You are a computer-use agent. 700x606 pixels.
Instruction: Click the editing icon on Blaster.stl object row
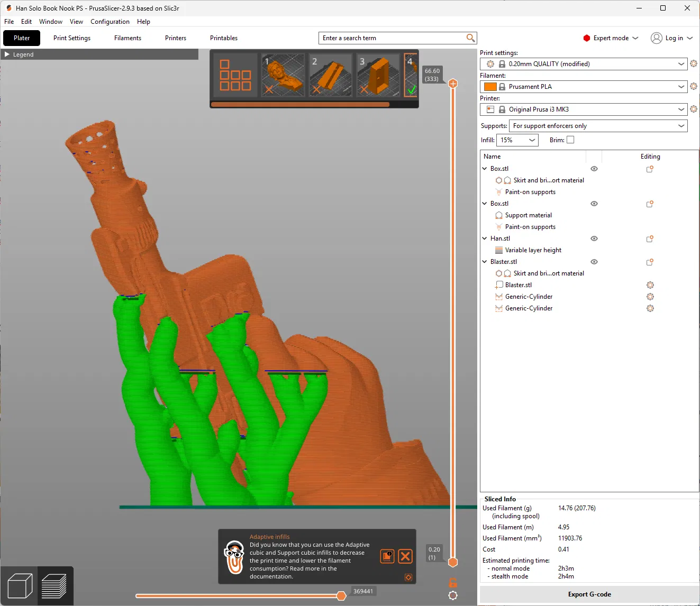pos(650,262)
